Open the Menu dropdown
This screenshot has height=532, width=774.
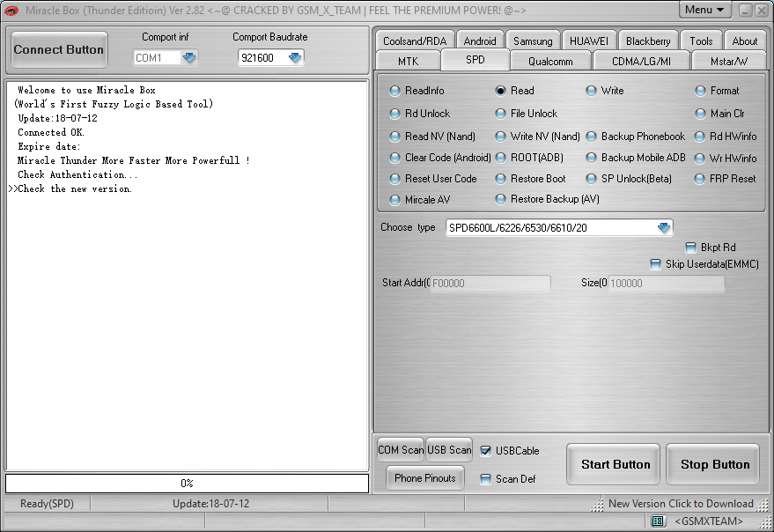(x=704, y=9)
